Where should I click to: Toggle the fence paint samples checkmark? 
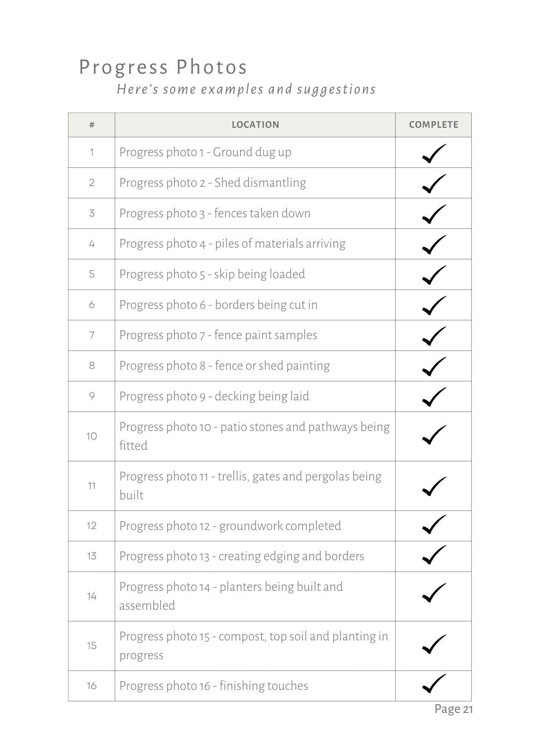tap(434, 336)
